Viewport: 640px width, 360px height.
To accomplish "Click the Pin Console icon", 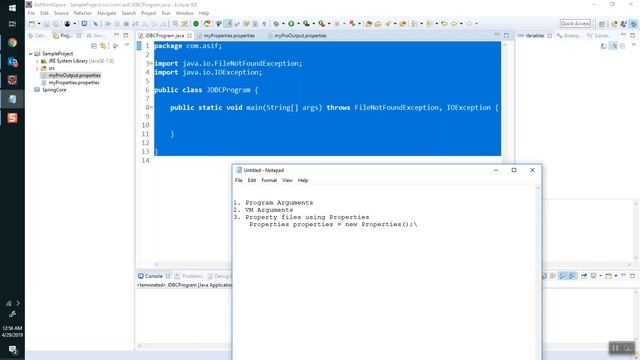I will [584, 276].
